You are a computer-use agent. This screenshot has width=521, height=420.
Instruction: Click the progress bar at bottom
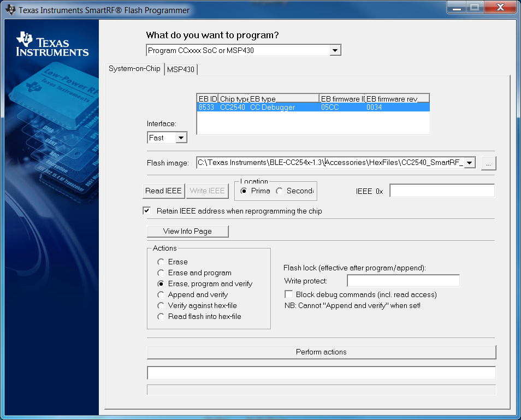click(x=321, y=390)
